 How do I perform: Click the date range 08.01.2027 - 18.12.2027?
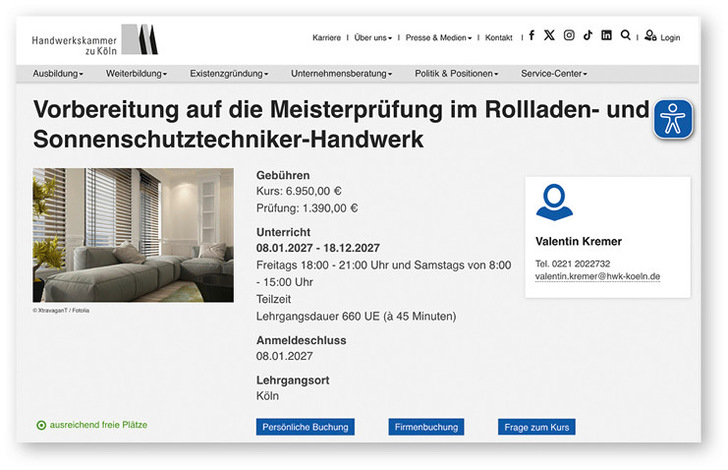(x=318, y=248)
